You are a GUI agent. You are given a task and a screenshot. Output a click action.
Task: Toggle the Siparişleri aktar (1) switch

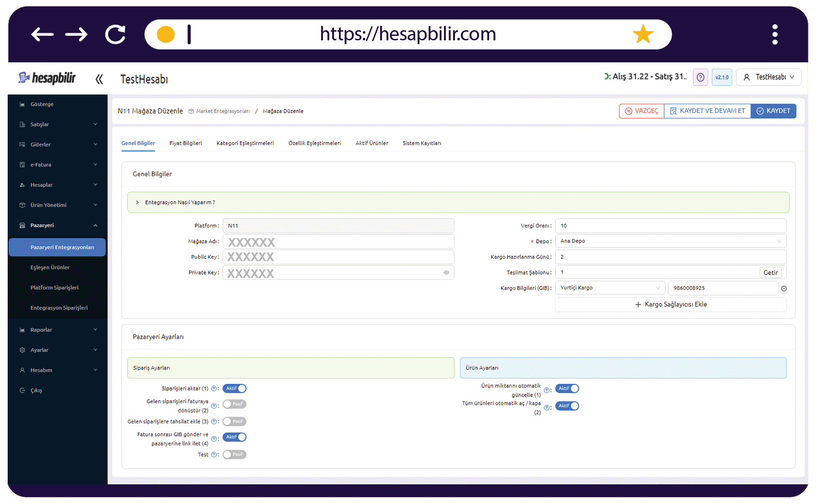click(234, 388)
